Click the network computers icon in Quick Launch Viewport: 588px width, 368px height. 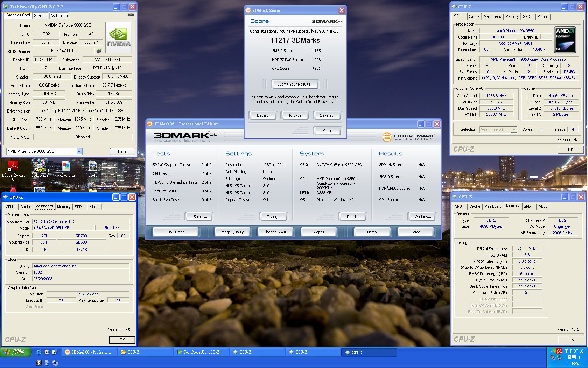point(55,363)
